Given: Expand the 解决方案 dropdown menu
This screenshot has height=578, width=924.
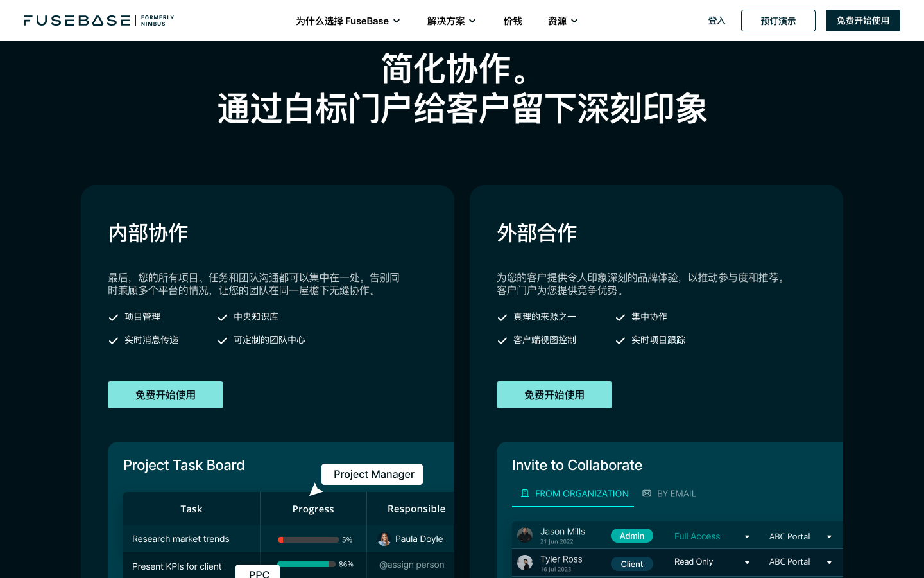Looking at the screenshot, I should pyautogui.click(x=451, y=21).
